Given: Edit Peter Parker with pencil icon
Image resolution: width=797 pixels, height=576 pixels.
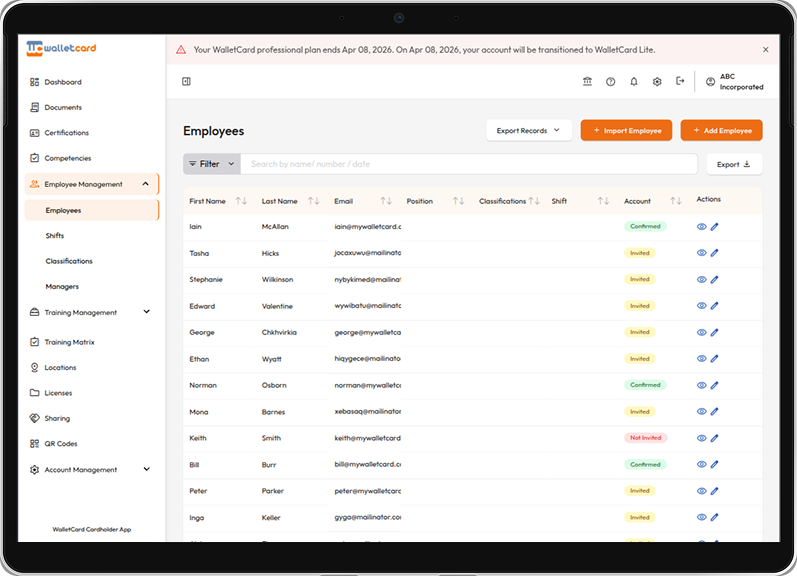Looking at the screenshot, I should pos(714,491).
